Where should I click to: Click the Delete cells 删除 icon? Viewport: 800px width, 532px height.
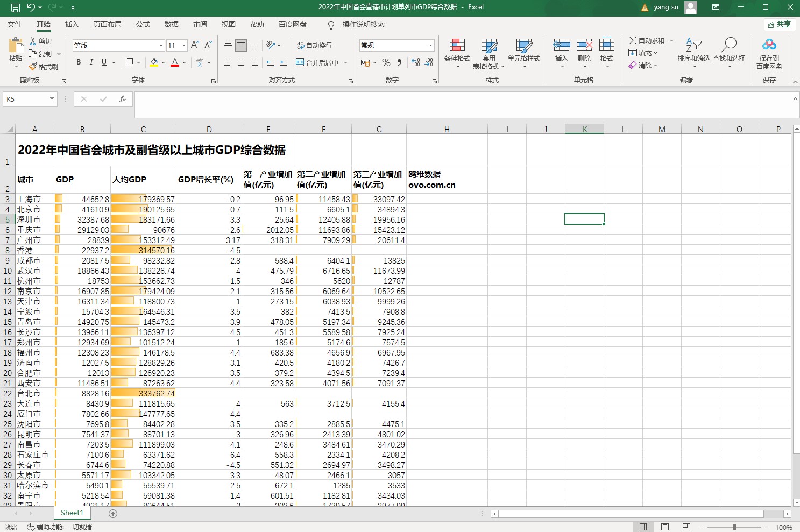(584, 45)
